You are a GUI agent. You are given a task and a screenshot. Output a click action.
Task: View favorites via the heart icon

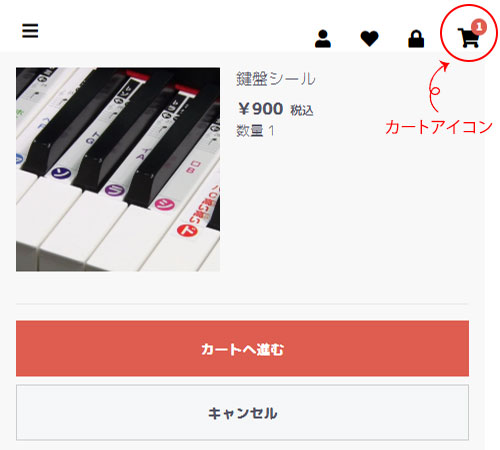(x=369, y=39)
